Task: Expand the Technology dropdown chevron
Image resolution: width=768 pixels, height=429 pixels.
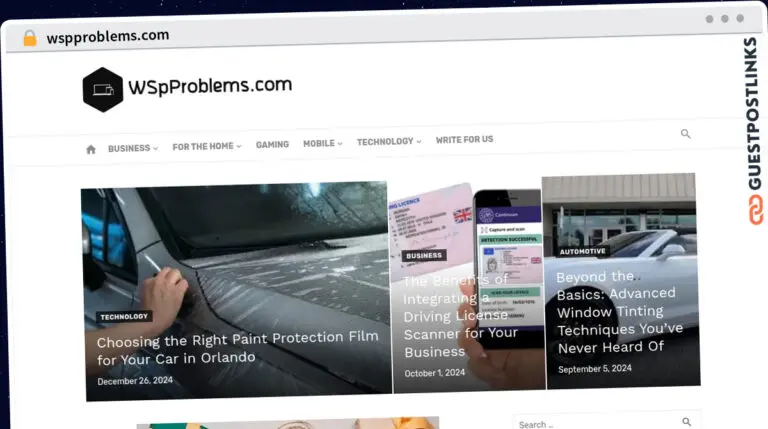Action: tap(419, 142)
